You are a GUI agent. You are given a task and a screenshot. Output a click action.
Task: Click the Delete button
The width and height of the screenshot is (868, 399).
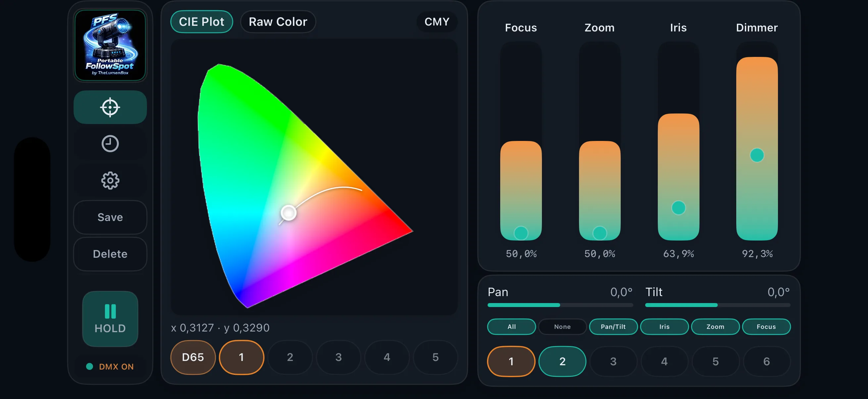[110, 253]
